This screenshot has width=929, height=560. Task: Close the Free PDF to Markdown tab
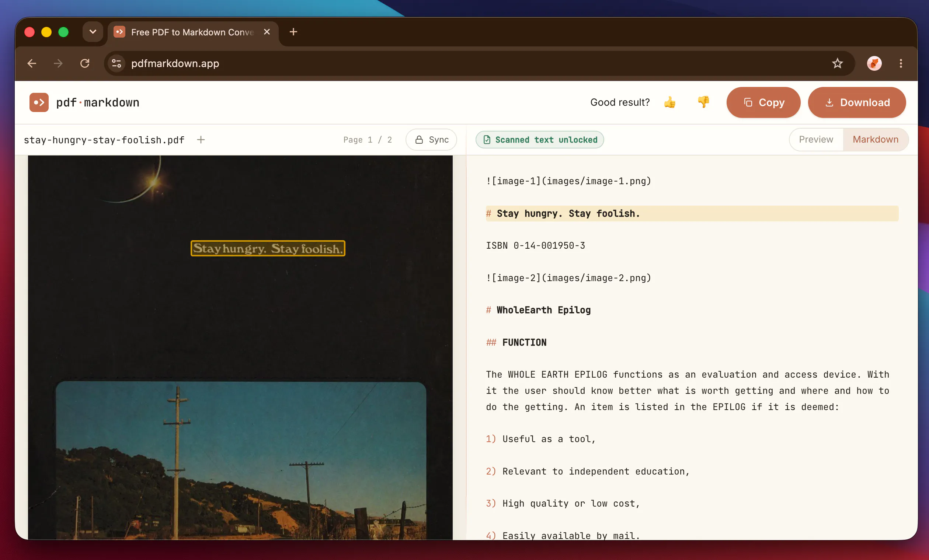pos(267,32)
